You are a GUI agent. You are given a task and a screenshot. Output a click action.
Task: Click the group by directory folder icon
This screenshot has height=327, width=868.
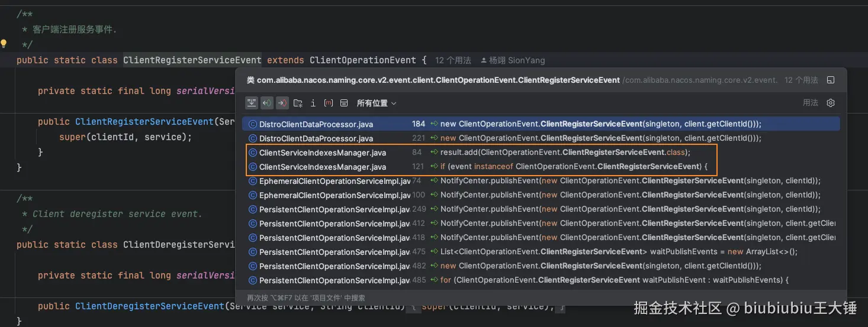click(298, 103)
